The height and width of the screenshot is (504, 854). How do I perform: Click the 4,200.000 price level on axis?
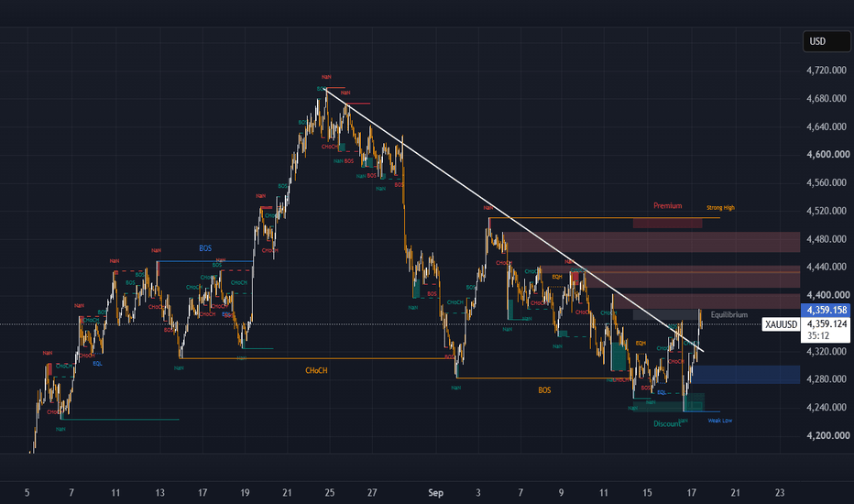point(827,435)
